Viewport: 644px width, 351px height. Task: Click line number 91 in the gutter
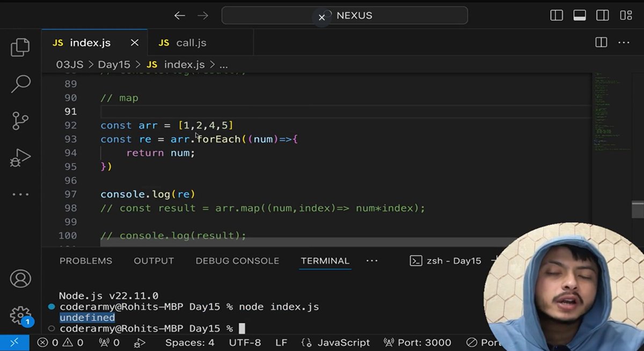point(70,112)
